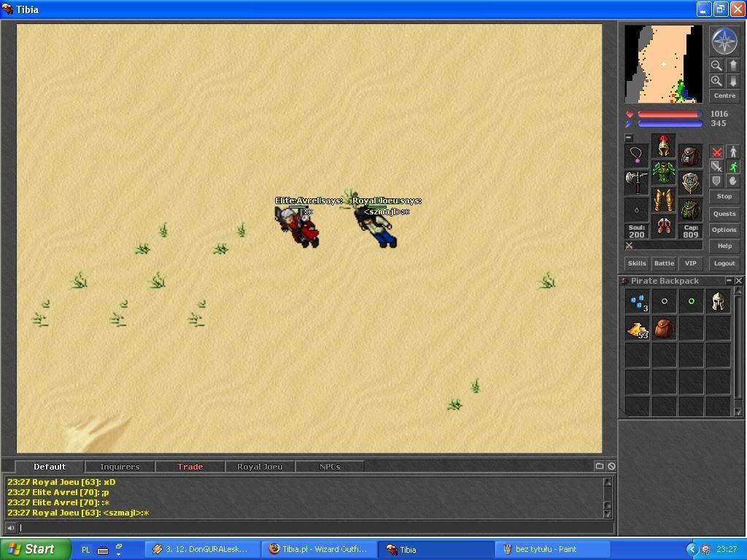The height and width of the screenshot is (560, 747).
Task: Select the green ring in backpack
Action: (x=692, y=301)
